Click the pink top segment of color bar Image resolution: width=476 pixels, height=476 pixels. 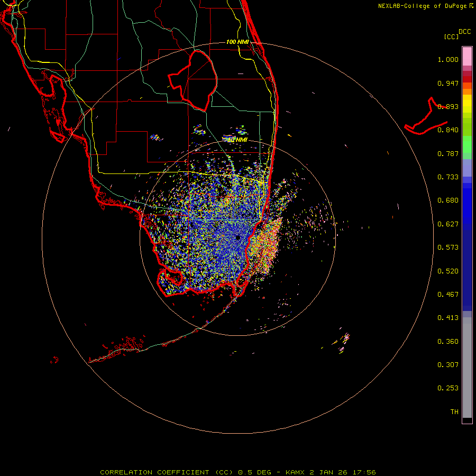click(467, 56)
